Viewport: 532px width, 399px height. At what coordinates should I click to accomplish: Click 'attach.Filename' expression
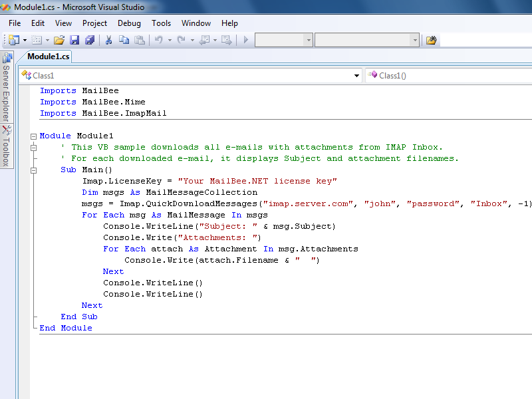pos(239,260)
